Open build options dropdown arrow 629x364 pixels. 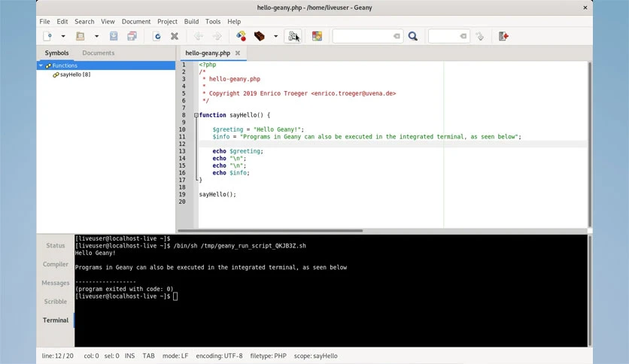[275, 37]
